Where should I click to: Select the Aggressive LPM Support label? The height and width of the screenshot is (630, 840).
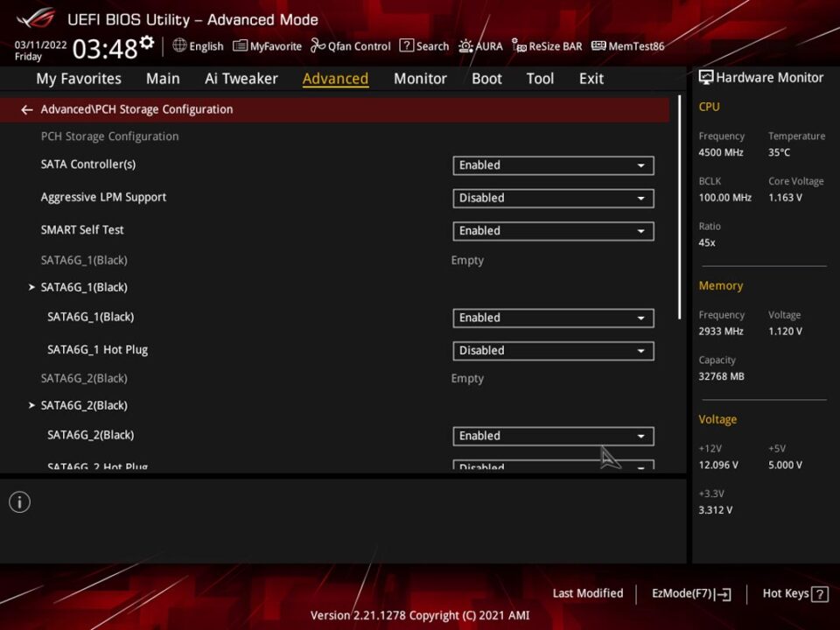click(x=103, y=197)
